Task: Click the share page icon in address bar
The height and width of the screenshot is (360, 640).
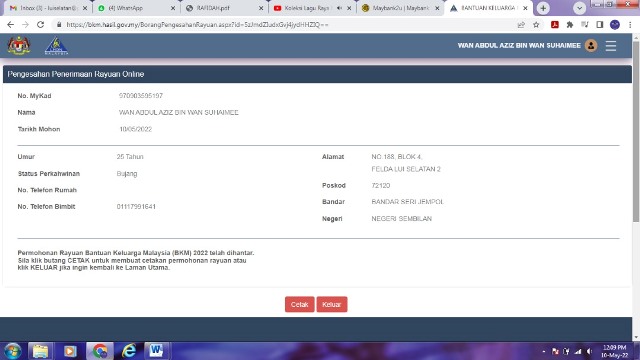Action: click(x=521, y=25)
